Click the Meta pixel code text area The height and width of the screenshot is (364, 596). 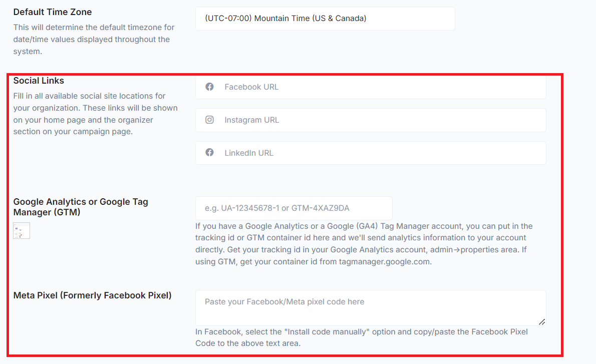tap(371, 308)
